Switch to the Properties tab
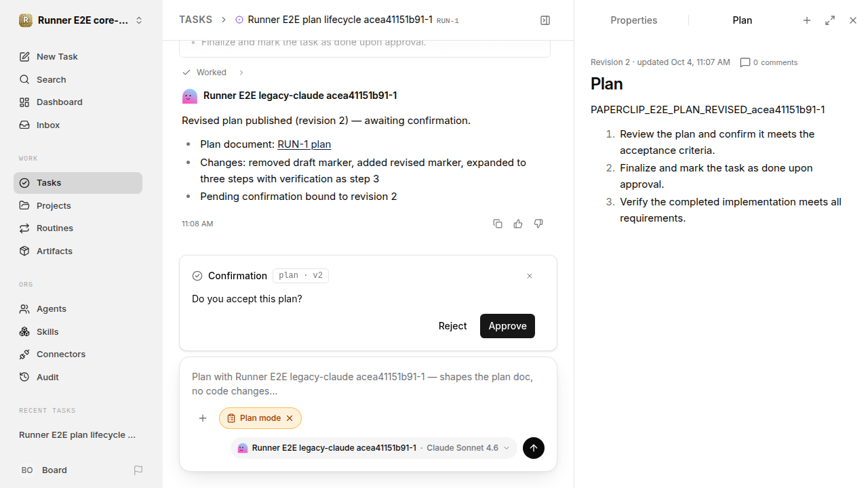Screen dimensions: 868x488 tap(634, 20)
